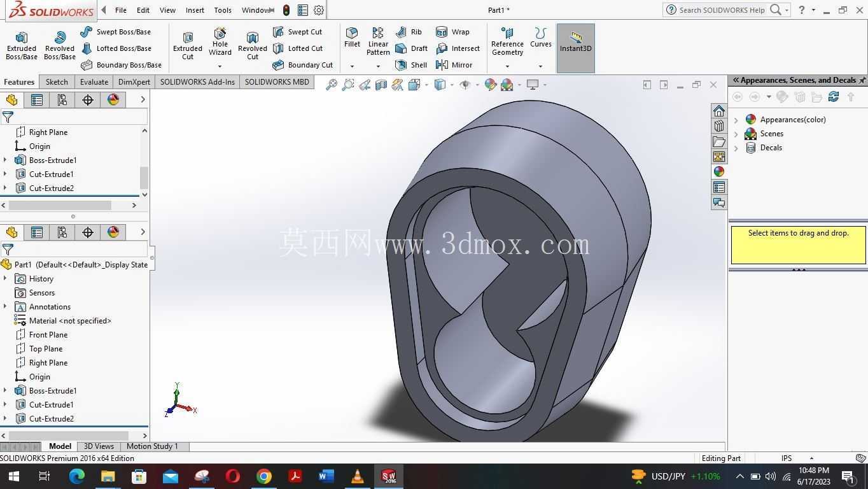The width and height of the screenshot is (868, 489).
Task: Select Sensors in feature tree
Action: click(x=35, y=293)
